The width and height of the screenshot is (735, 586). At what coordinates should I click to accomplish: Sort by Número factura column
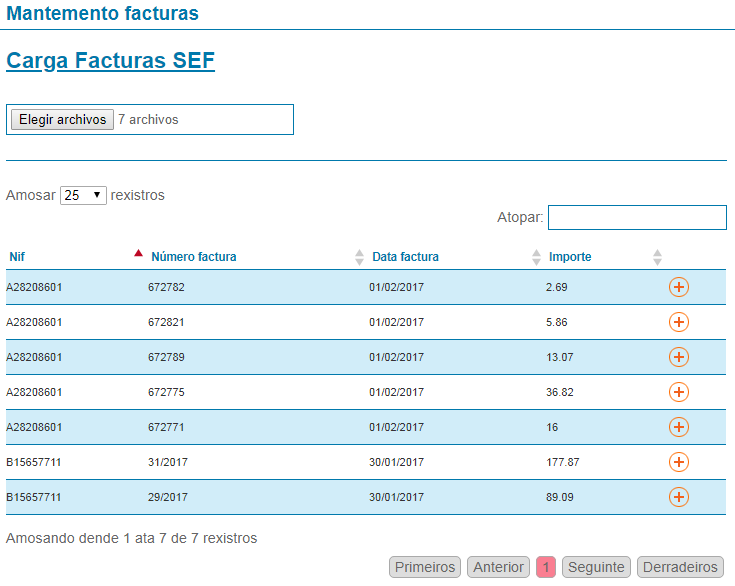click(194, 257)
